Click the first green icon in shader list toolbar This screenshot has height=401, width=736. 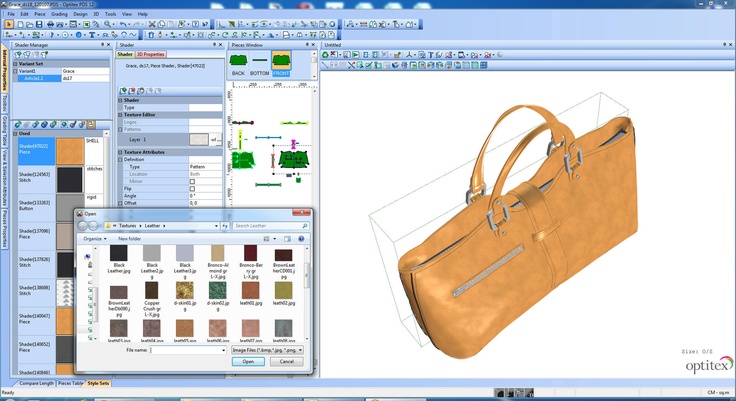[18, 124]
